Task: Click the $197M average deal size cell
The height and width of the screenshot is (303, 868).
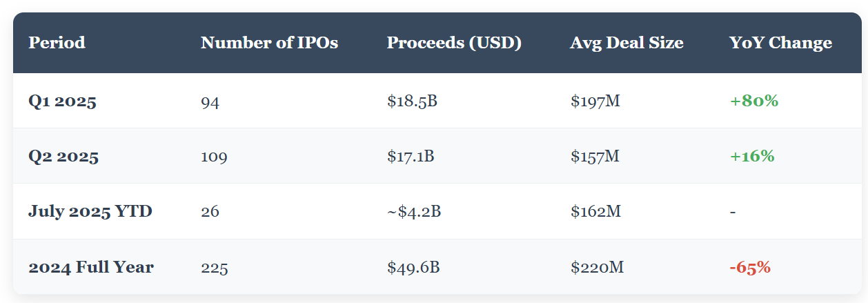Action: [x=595, y=101]
